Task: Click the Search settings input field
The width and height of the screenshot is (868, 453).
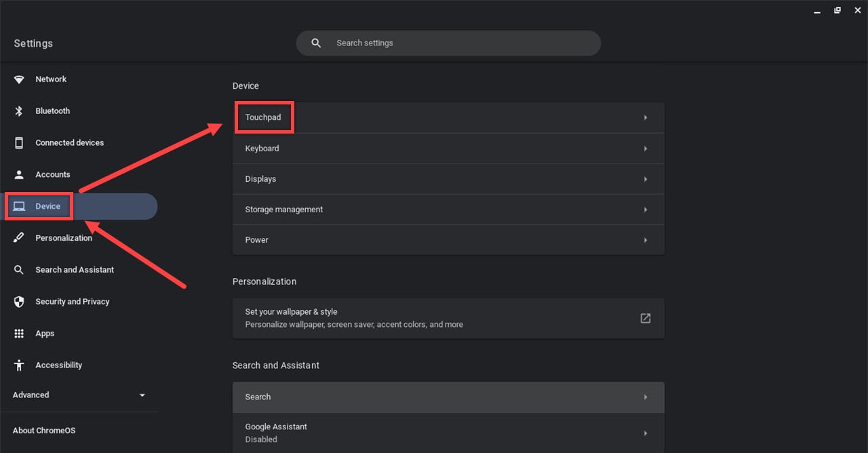Action: click(x=448, y=43)
